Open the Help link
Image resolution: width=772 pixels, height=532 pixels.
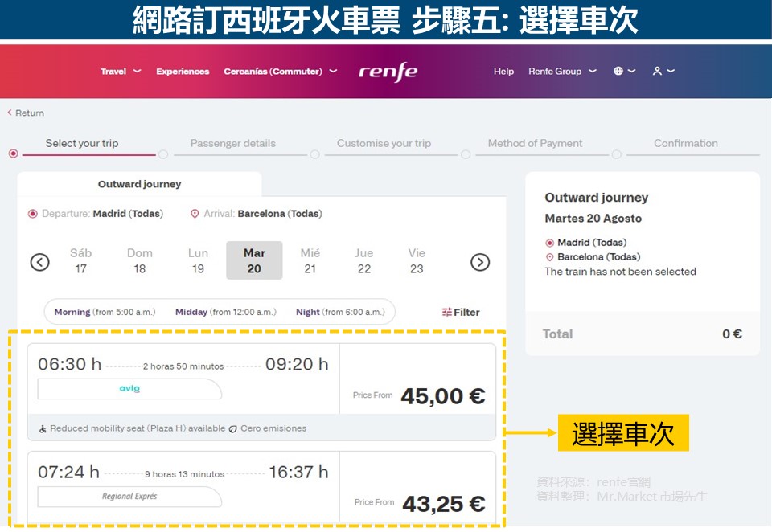[x=503, y=72]
